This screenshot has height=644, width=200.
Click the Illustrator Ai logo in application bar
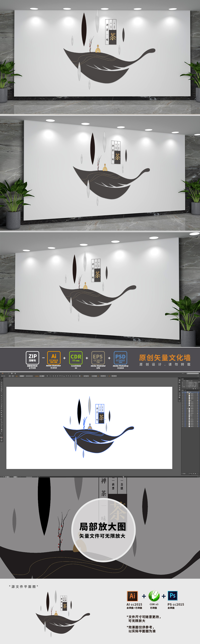(x=3, y=374)
